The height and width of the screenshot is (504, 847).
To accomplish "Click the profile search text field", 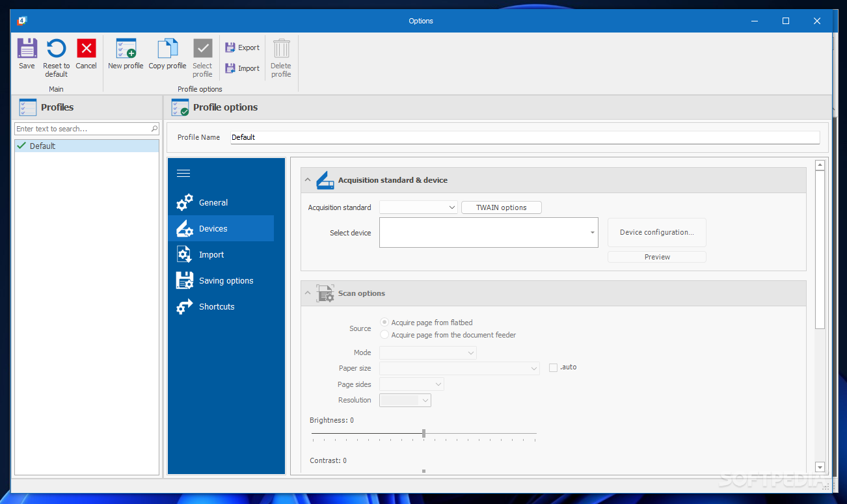I will pos(83,129).
